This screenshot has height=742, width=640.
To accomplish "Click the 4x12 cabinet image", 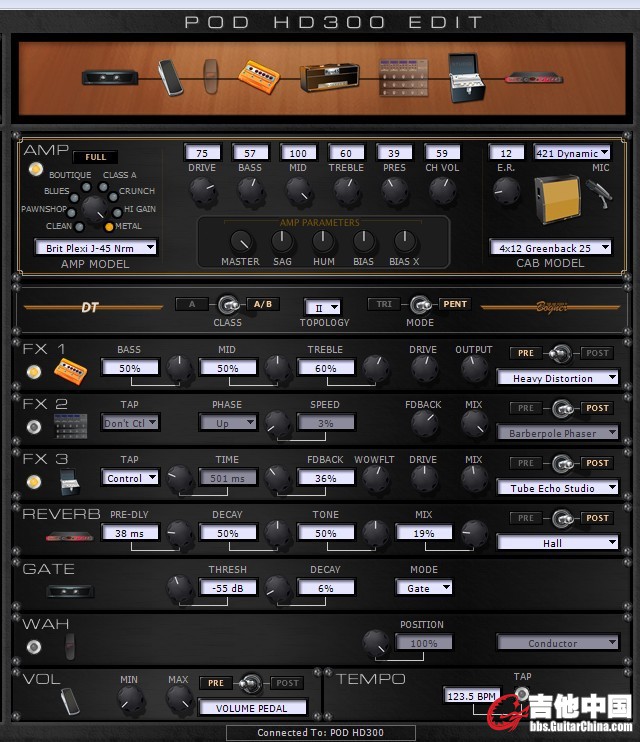I will [558, 197].
